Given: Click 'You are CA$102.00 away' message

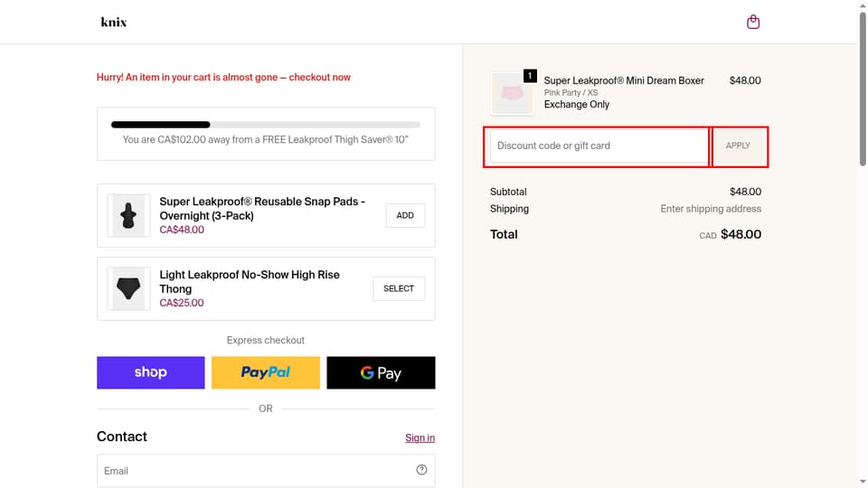Looking at the screenshot, I should click(266, 139).
